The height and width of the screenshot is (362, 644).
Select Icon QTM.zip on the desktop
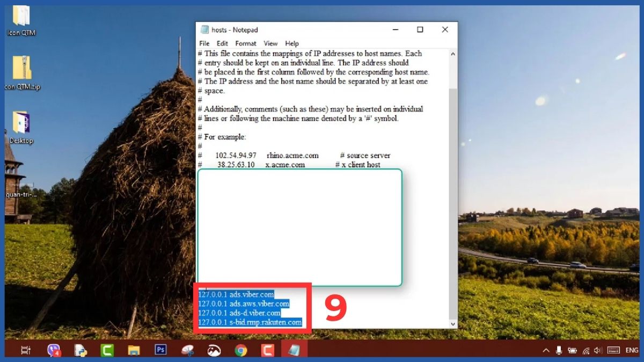pos(21,67)
